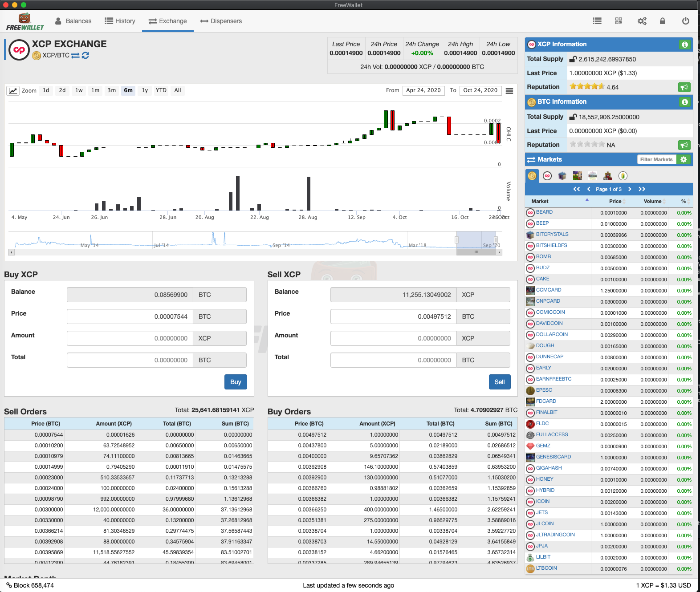Click the power logout icon
Viewport: 700px width, 592px height.
click(x=686, y=21)
